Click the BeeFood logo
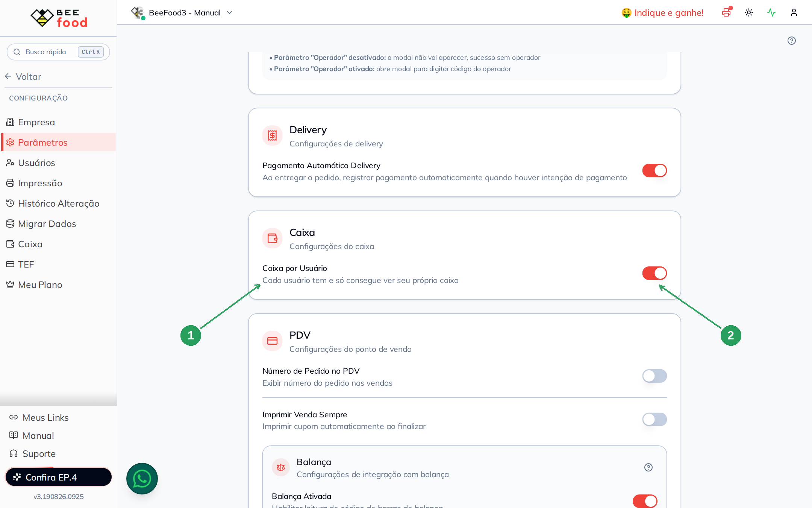This screenshot has height=508, width=812. (59, 18)
